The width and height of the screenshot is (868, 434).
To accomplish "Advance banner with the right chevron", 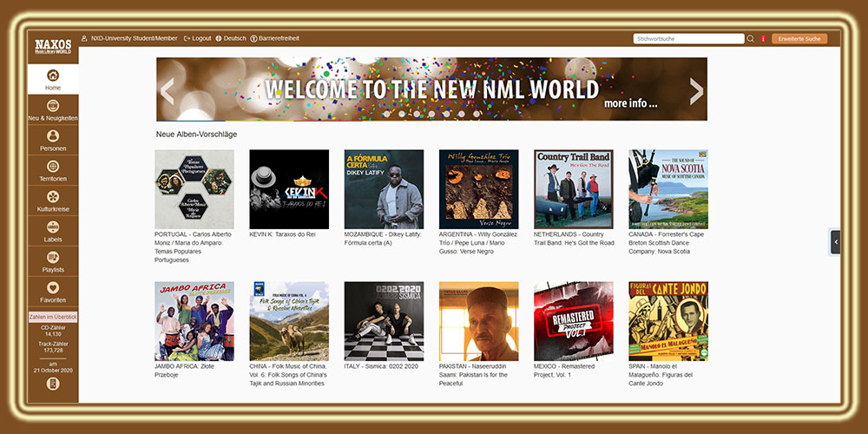I will (695, 90).
